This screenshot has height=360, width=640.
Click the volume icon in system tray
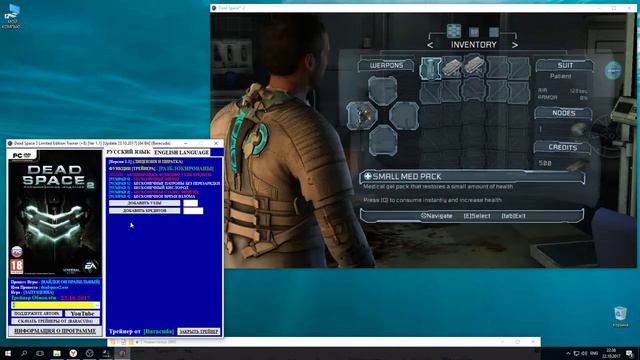[584, 353]
